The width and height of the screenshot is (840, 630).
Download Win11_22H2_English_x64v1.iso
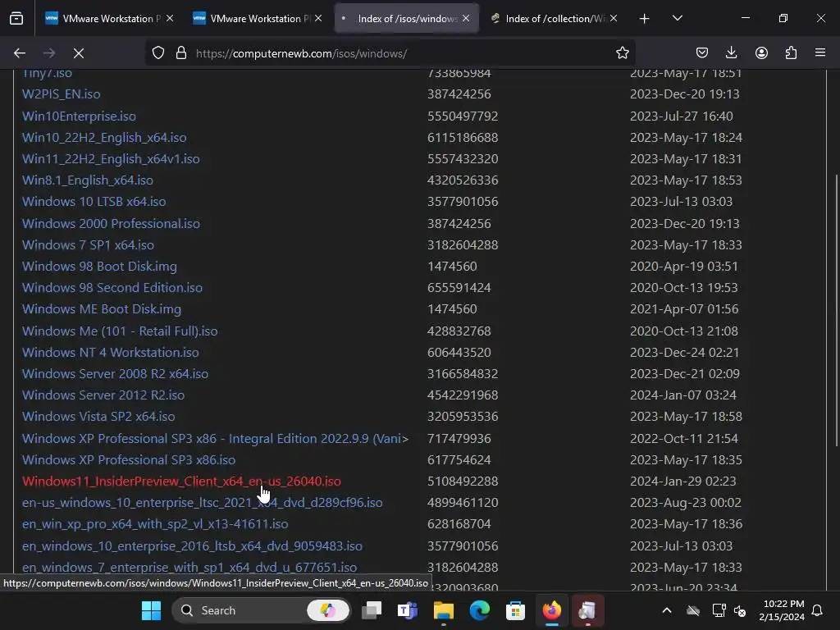click(111, 159)
